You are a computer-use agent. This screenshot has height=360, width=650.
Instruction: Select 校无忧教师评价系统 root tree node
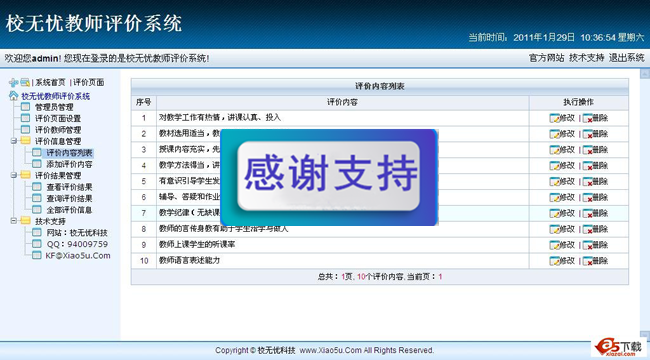[x=56, y=96]
